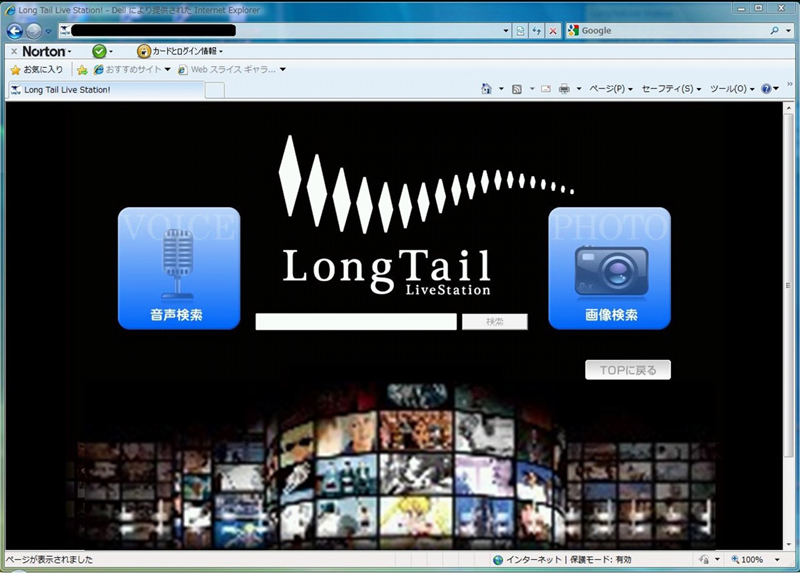The image size is (800, 573).
Task: Click the magnifier search icon in toolbar
Action: click(774, 31)
